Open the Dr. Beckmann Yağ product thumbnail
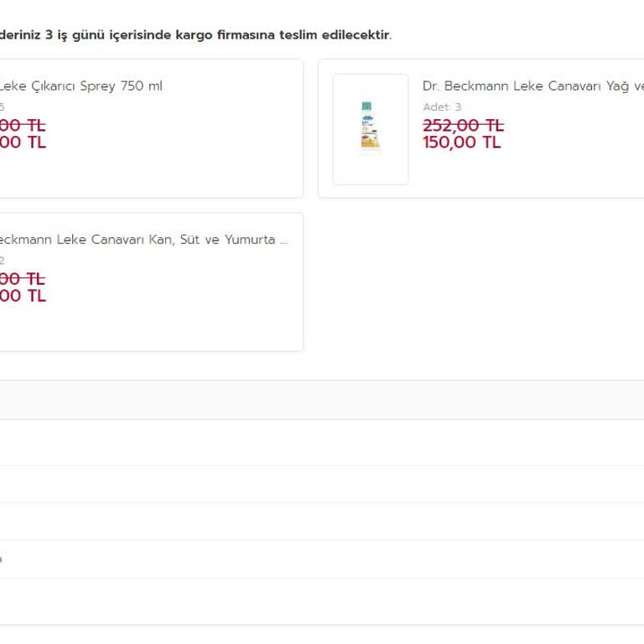Image resolution: width=644 pixels, height=644 pixels. pyautogui.click(x=371, y=129)
